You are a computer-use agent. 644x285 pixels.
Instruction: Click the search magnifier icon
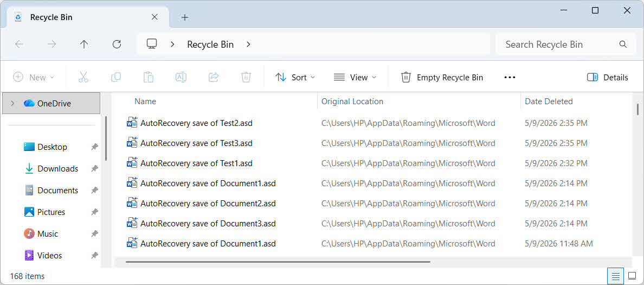(x=623, y=45)
